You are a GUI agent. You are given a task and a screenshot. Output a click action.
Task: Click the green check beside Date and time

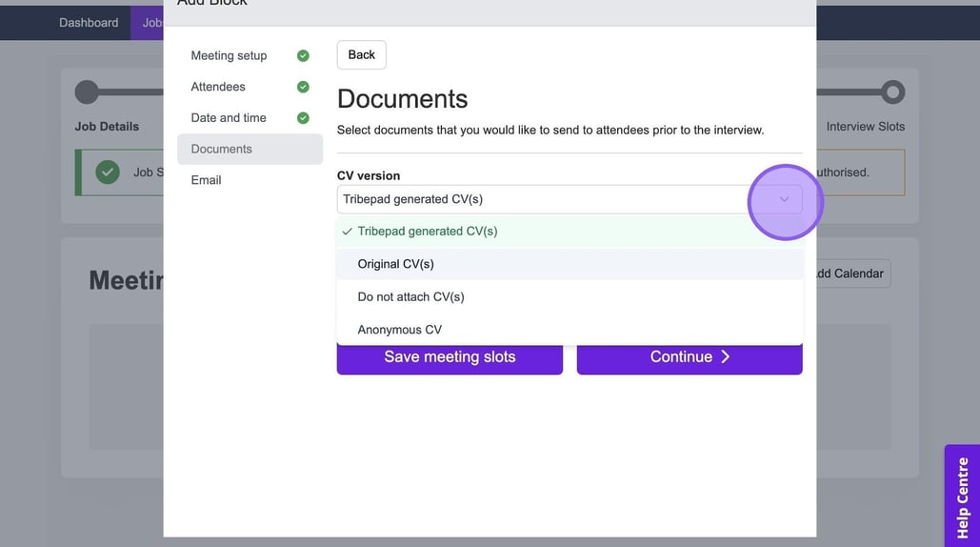[303, 118]
